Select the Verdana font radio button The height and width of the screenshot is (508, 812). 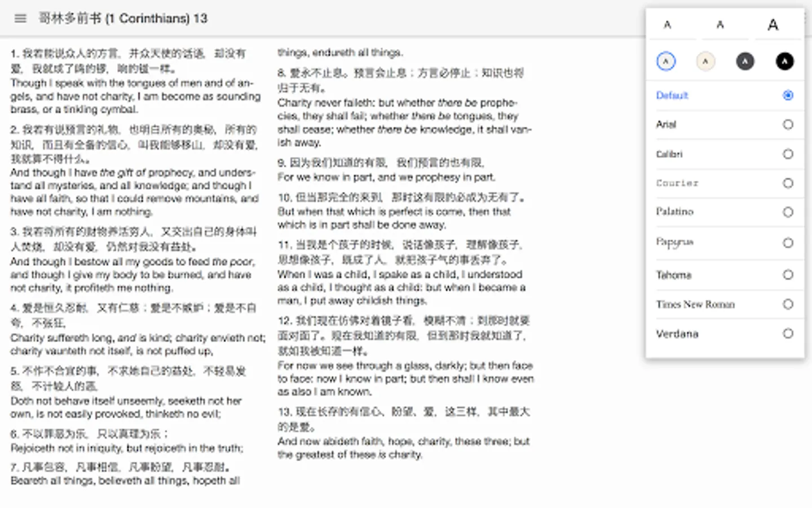(788, 334)
